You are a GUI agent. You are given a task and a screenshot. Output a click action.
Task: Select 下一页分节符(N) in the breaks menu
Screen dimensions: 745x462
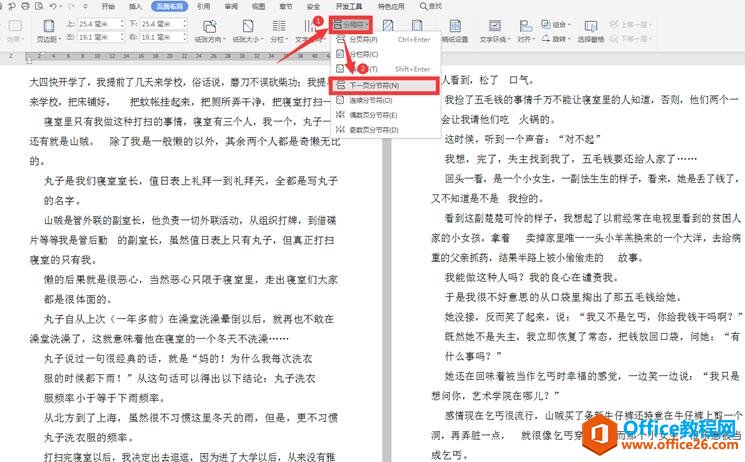point(385,86)
